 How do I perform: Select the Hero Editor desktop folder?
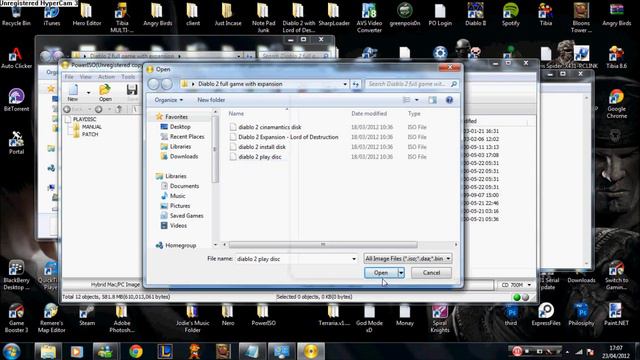click(87, 15)
